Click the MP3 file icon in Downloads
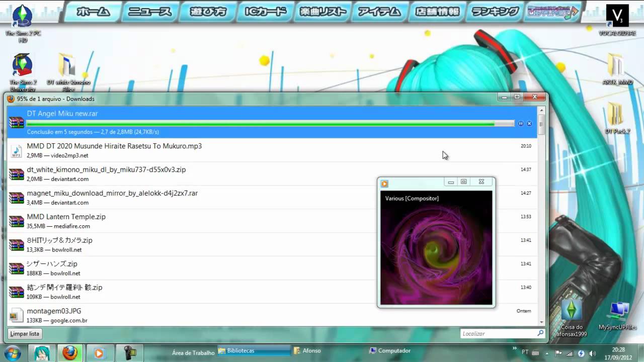644x362 pixels. click(17, 151)
